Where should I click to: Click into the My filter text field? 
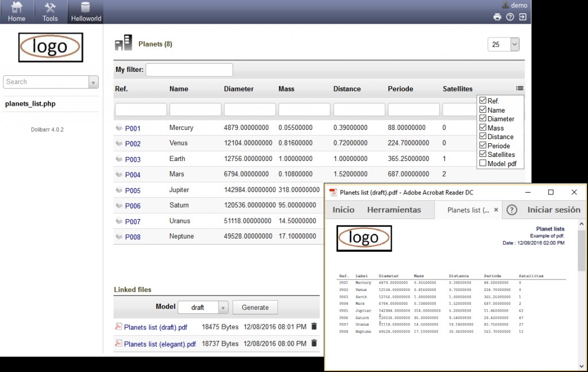pyautogui.click(x=189, y=70)
